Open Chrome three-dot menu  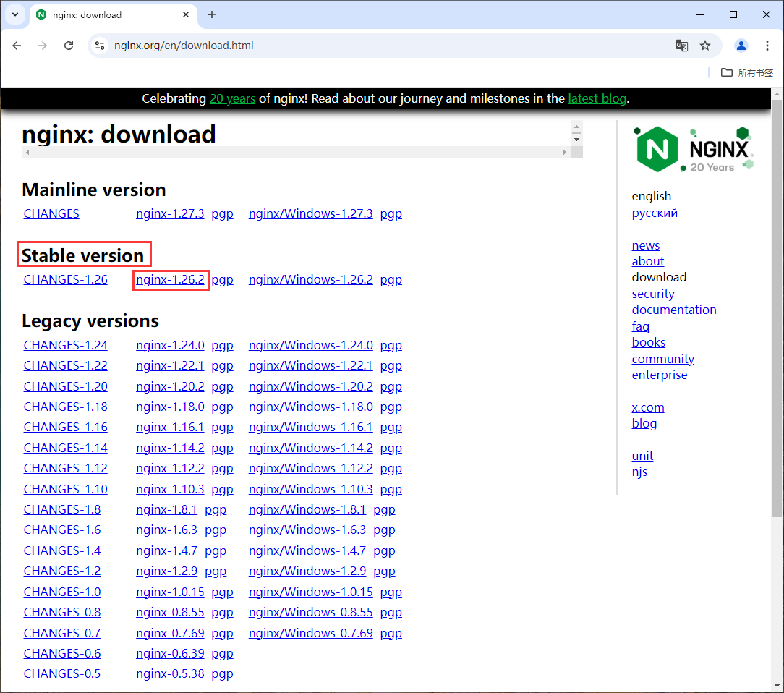(x=767, y=46)
